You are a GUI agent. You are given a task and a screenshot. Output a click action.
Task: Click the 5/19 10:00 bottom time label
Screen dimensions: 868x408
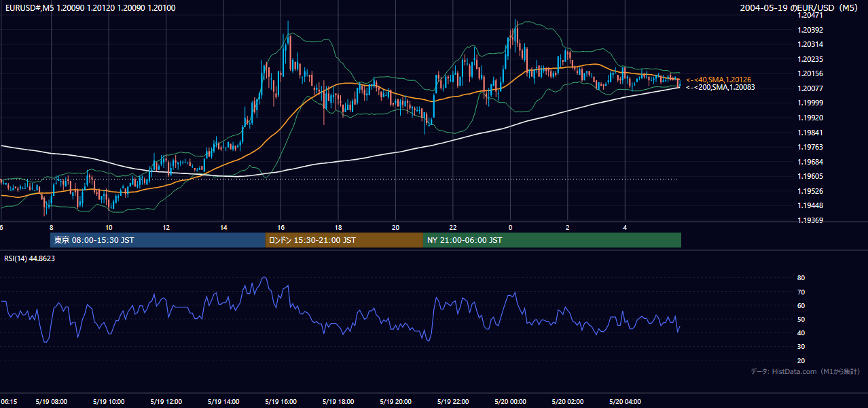(x=109, y=402)
